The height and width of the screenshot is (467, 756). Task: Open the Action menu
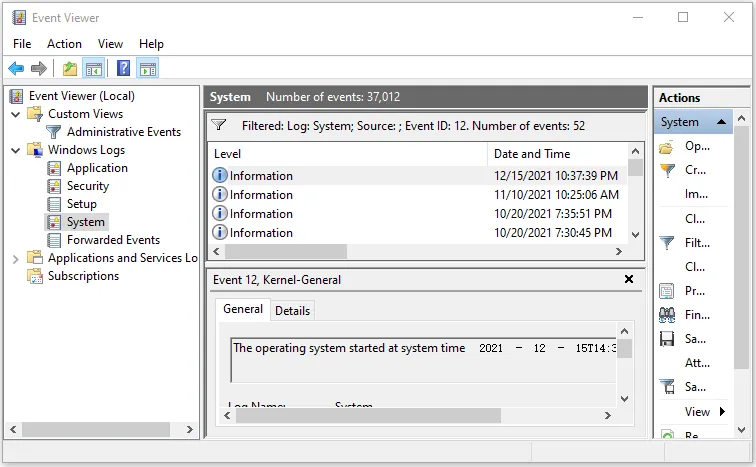(64, 44)
